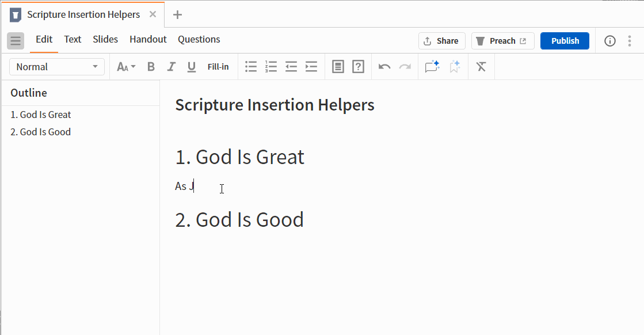The width and height of the screenshot is (644, 335).
Task: Undo the last edit
Action: 384,67
